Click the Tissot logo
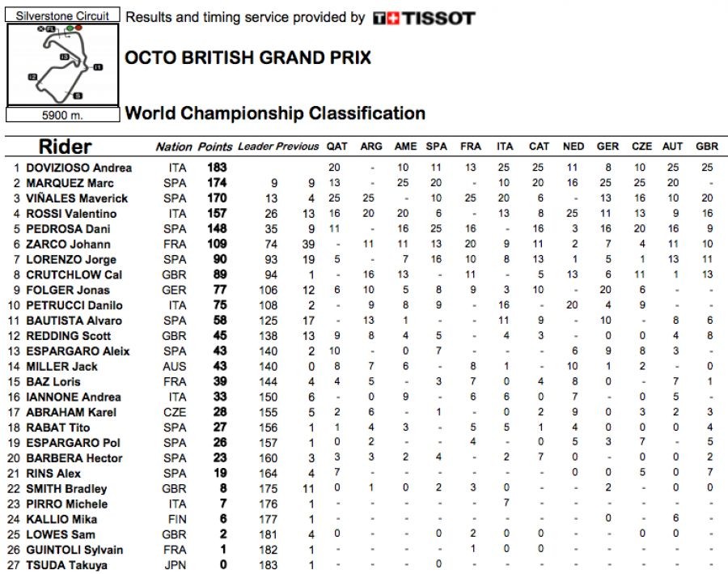Screen dimensions: 728x574 coord(424,18)
